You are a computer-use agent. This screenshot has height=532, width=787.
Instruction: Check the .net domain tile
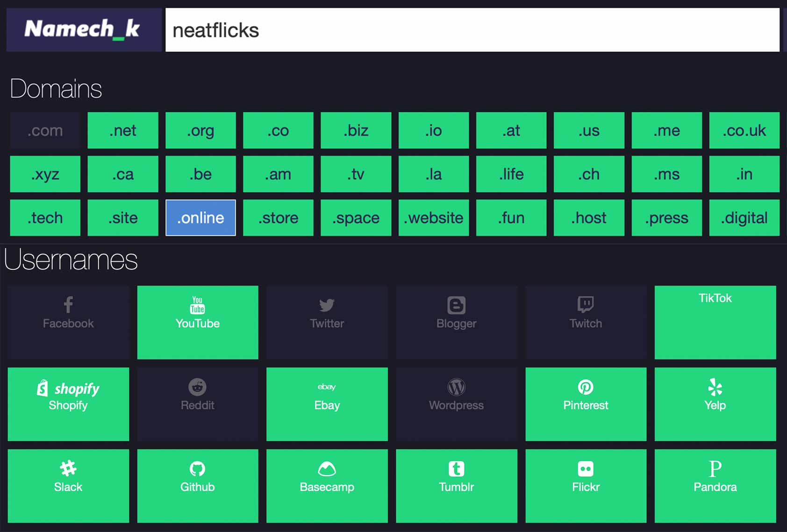123,130
